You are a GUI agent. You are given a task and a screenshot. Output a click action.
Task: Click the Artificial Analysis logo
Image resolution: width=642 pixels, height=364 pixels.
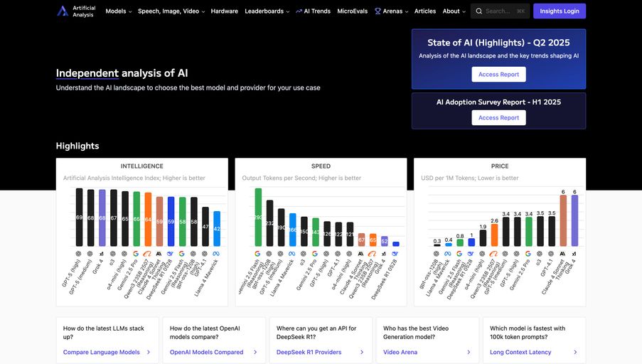pos(63,11)
